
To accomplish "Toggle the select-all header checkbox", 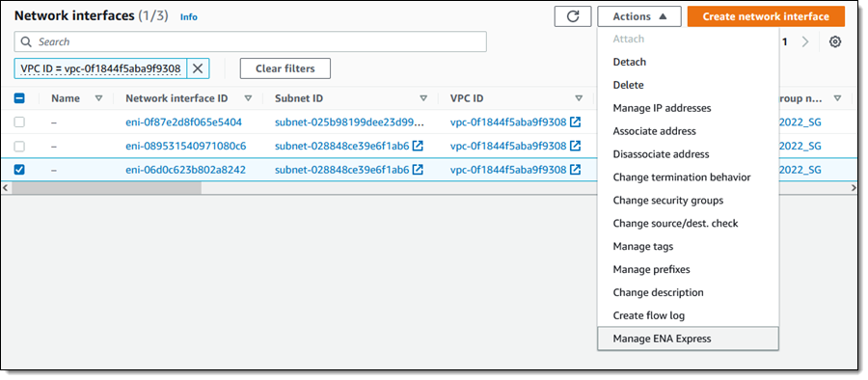I will click(x=19, y=98).
